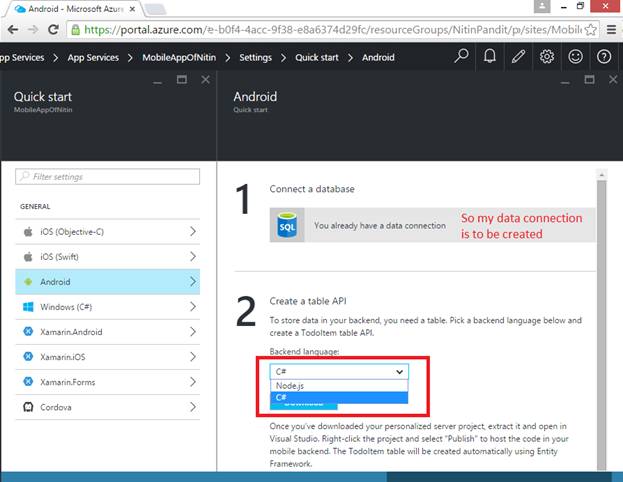623x482 pixels.
Task: Click the Connect a database heading
Action: click(312, 189)
